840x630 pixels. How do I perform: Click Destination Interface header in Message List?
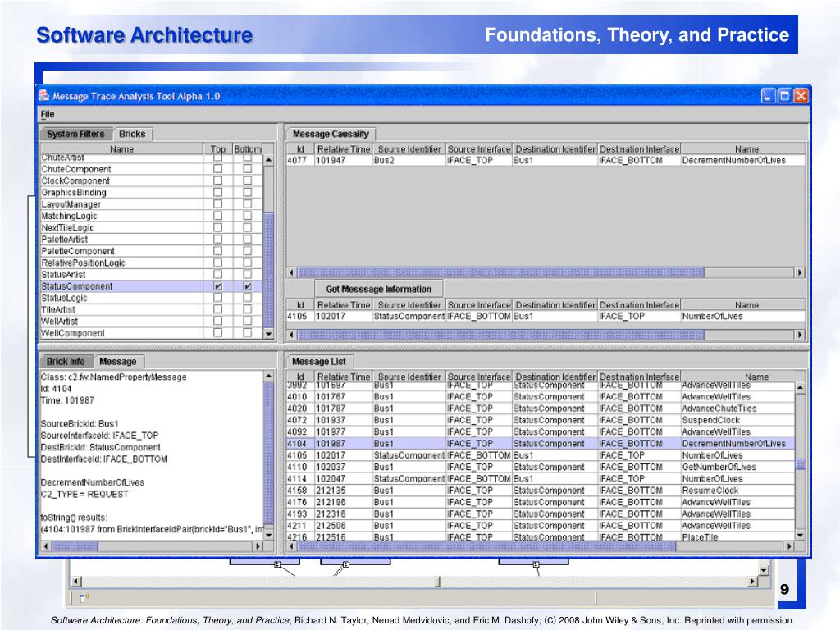(x=639, y=377)
